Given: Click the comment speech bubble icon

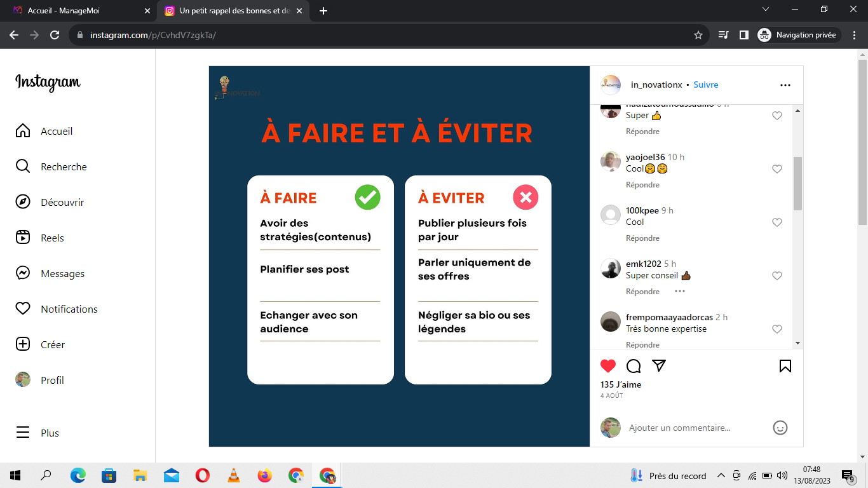Looking at the screenshot, I should (634, 366).
